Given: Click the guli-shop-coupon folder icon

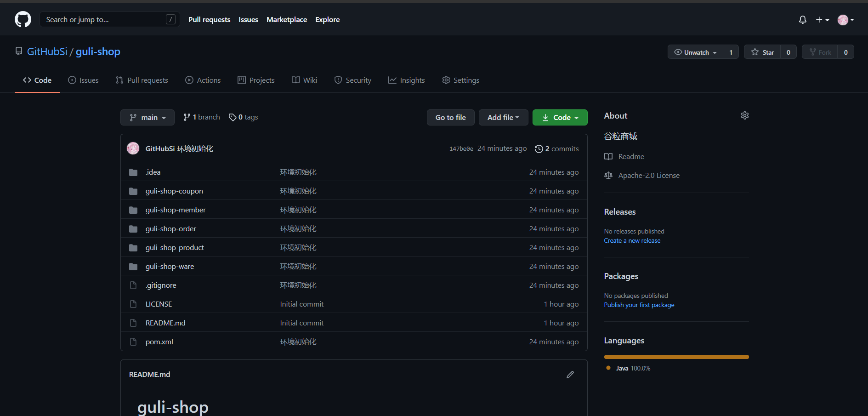Looking at the screenshot, I should click(133, 191).
